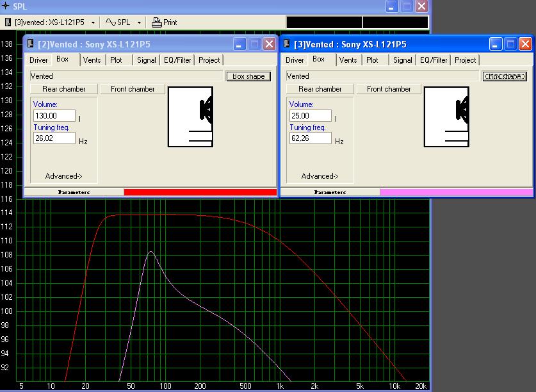Click Rear chamber in [3]Vented window
The image size is (536, 392).
[x=320, y=89]
